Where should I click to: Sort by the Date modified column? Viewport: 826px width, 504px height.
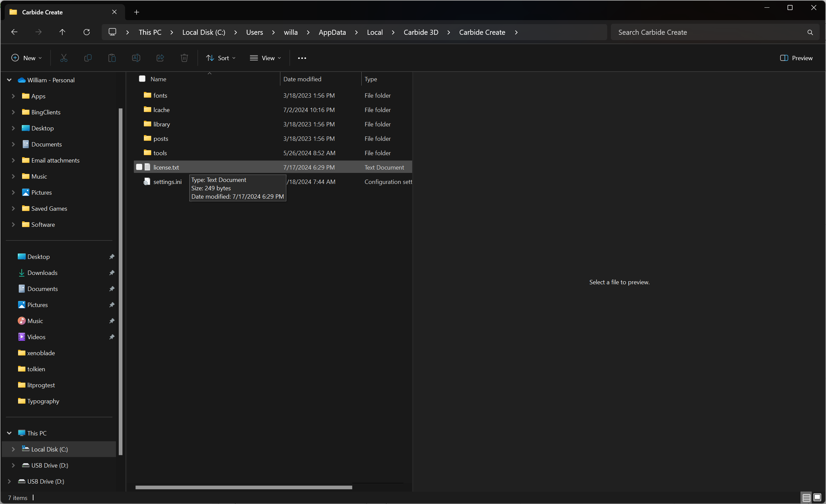point(320,79)
